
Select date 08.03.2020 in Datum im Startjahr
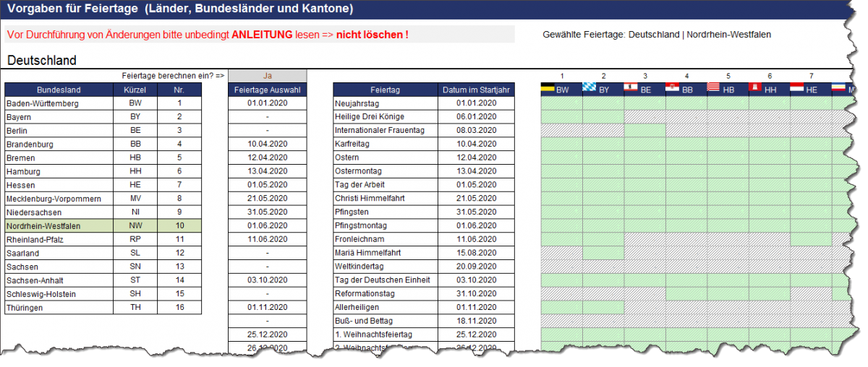(x=475, y=131)
